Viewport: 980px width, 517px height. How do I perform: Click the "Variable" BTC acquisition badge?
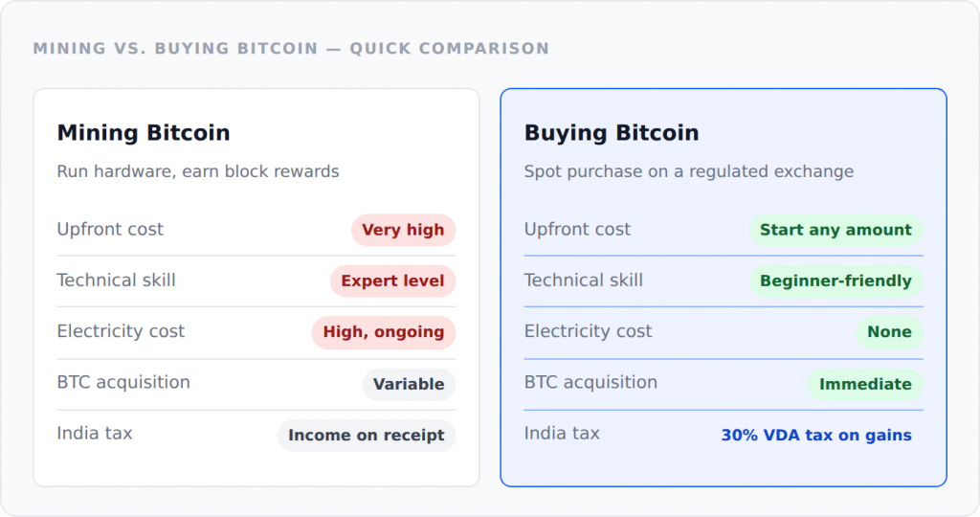pos(409,384)
